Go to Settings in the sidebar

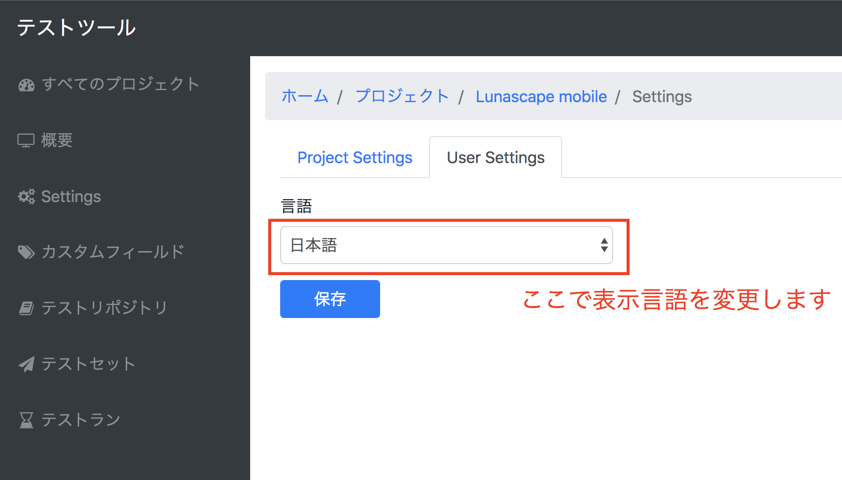pos(71,197)
